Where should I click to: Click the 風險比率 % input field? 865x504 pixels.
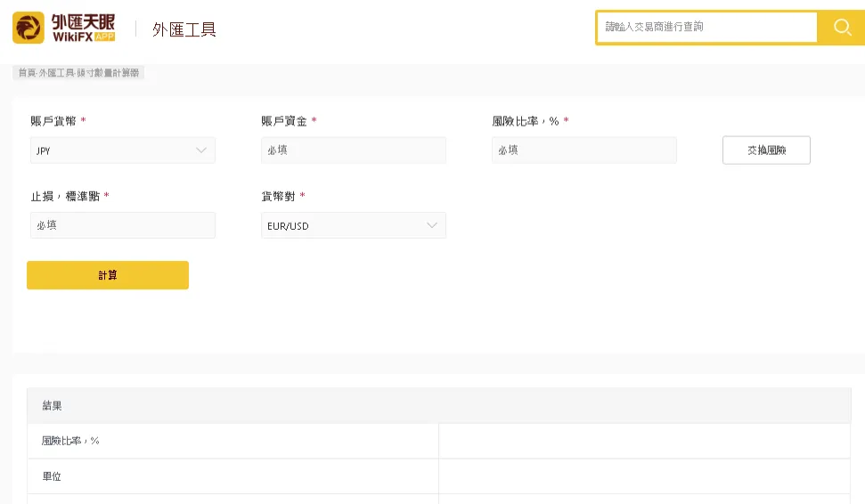pyautogui.click(x=583, y=150)
